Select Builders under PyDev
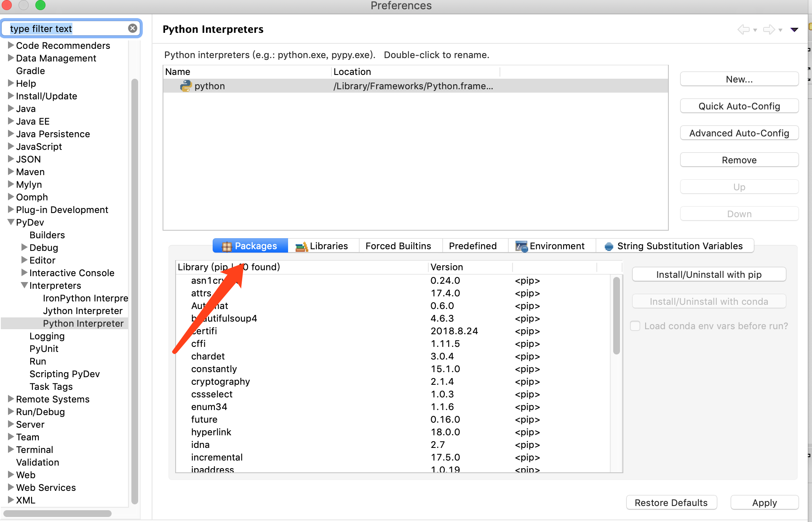The width and height of the screenshot is (812, 522). pos(47,235)
